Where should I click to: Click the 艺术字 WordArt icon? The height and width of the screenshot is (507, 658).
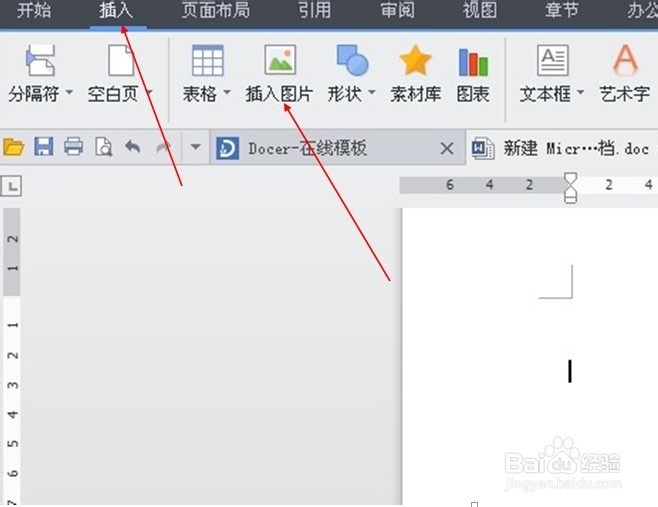(625, 60)
